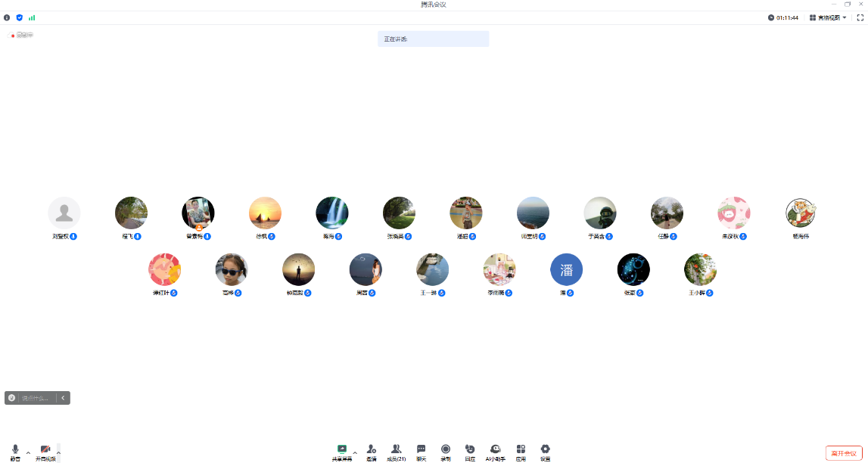Open the 回应 reactions icon
This screenshot has height=463, width=868.
(x=470, y=451)
